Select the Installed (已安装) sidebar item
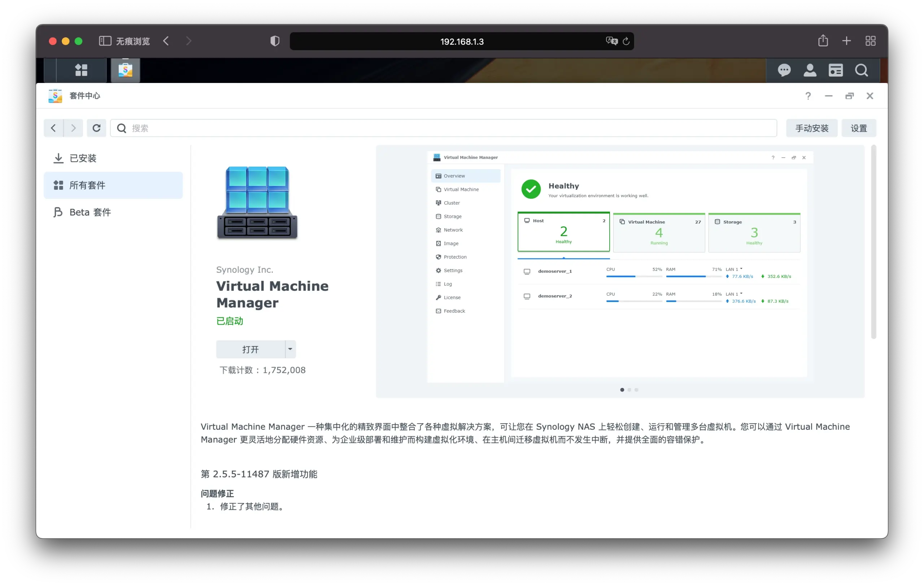This screenshot has height=586, width=924. click(x=113, y=158)
